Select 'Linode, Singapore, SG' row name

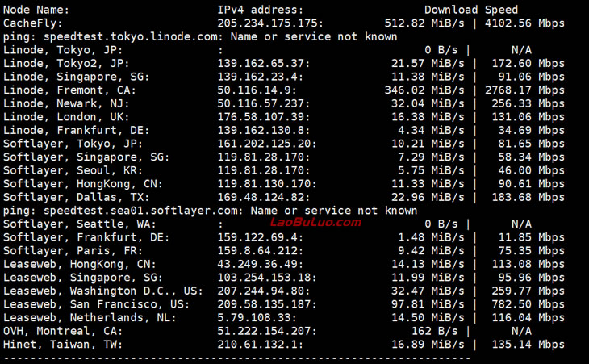(x=77, y=77)
